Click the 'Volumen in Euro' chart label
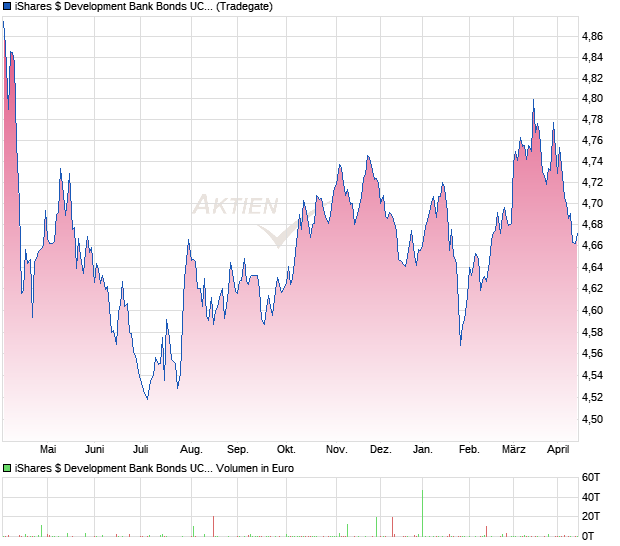 [x=255, y=469]
